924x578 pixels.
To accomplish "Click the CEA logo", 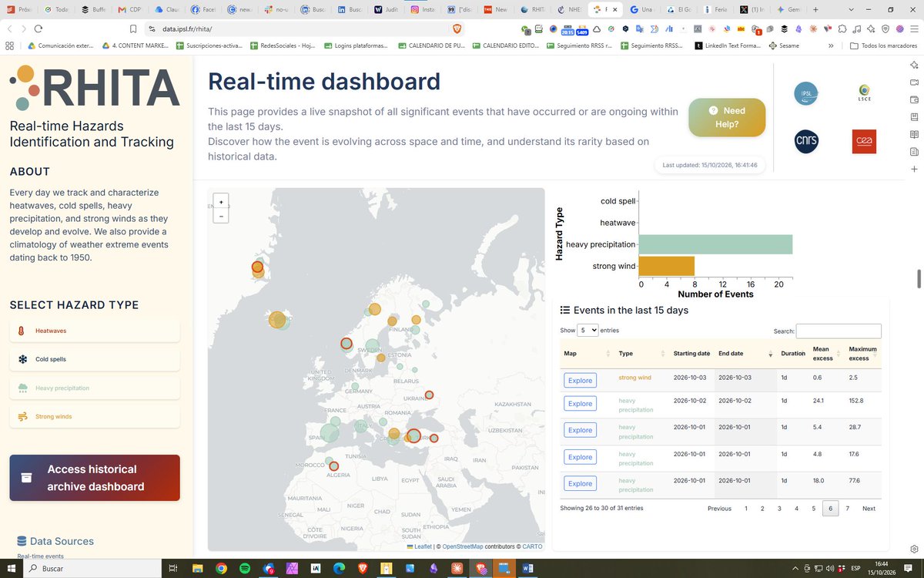I will pos(864,141).
